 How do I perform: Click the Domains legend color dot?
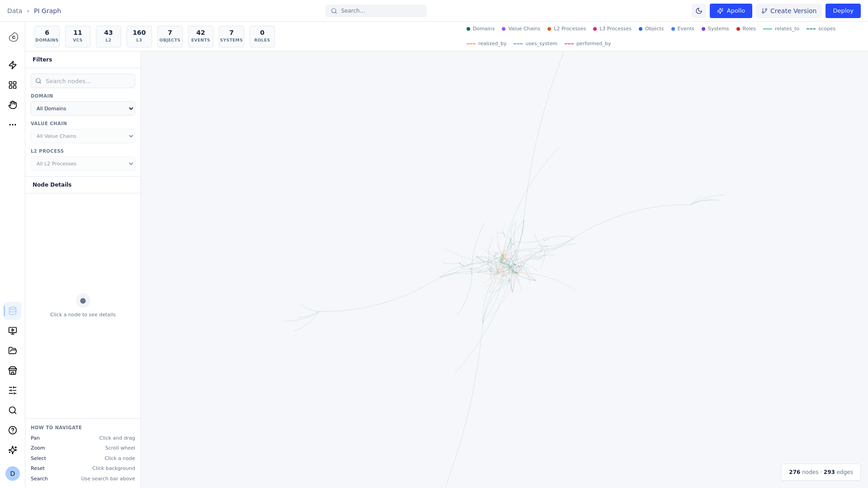click(468, 29)
